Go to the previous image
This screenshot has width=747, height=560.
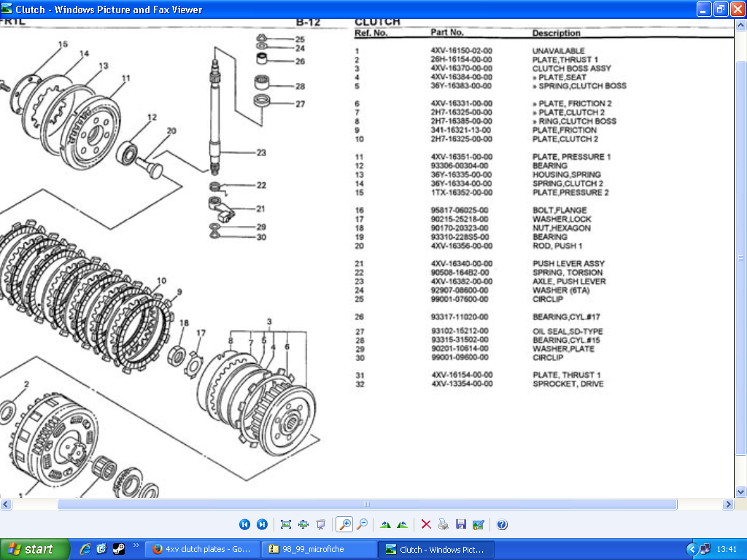pyautogui.click(x=244, y=524)
